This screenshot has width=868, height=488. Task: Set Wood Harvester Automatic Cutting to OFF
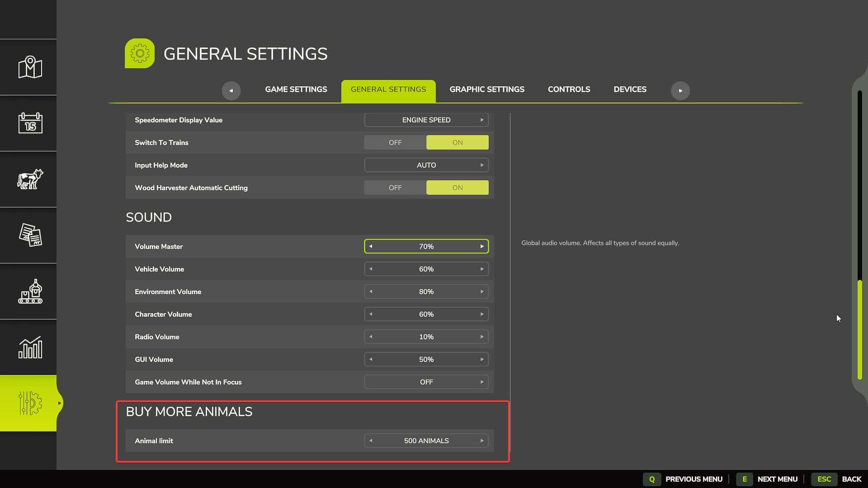[x=395, y=188]
